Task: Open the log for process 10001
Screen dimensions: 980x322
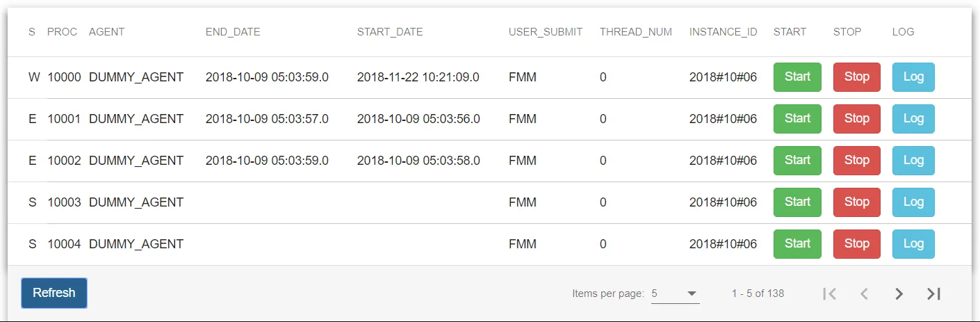Action: coord(913,119)
